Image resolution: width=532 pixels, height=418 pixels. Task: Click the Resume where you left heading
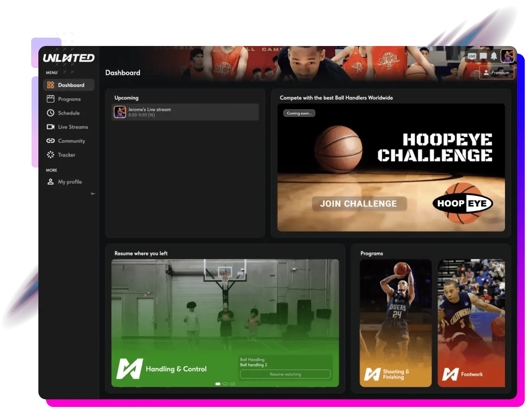tap(141, 253)
